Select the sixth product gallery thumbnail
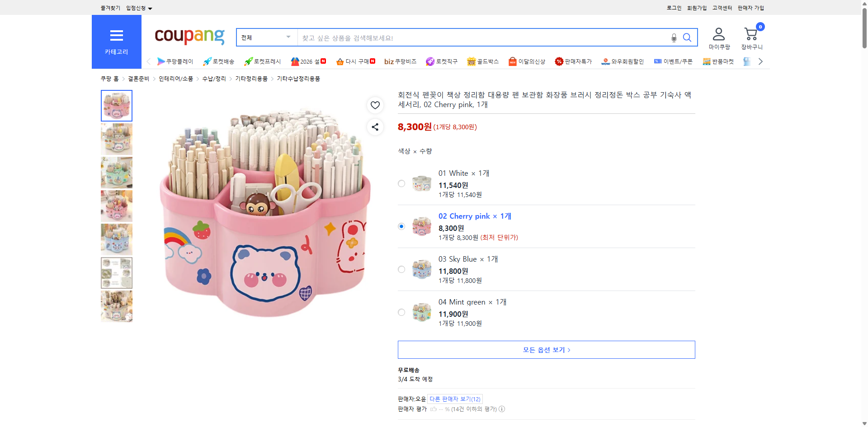This screenshot has width=868, height=427. click(x=116, y=272)
